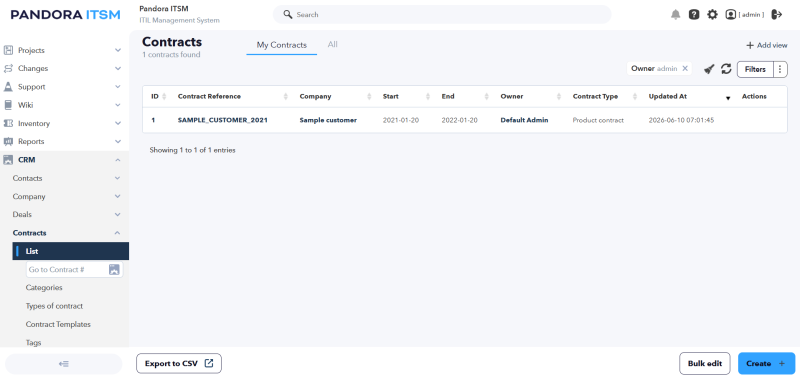Screen dimensions: 800x377
Task: Select the List menu item
Action: pyautogui.click(x=70, y=251)
